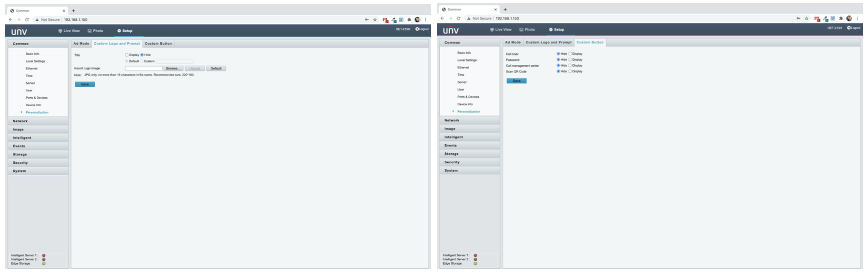This screenshot has width=868, height=275.
Task: Save the logo settings in the left window
Action: (x=85, y=84)
